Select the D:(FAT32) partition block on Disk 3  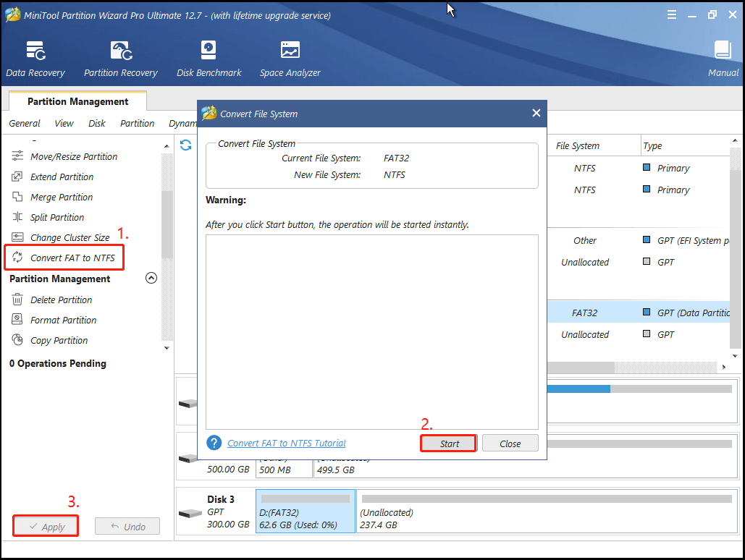tap(305, 512)
